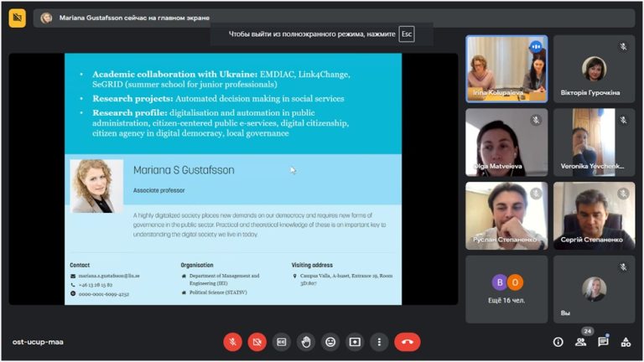Open the three-dot more options menu
Viewport: 644px width, 362px height.
[379, 342]
